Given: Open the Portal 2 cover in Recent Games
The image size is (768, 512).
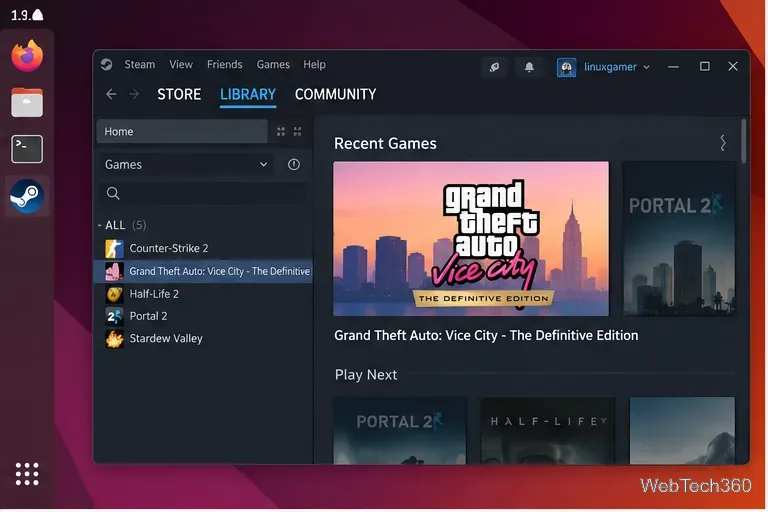Looking at the screenshot, I should pyautogui.click(x=679, y=239).
